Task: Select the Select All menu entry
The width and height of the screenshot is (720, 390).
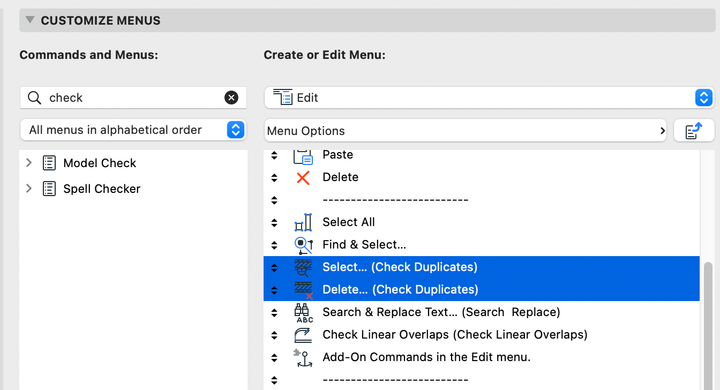Action: (x=349, y=222)
